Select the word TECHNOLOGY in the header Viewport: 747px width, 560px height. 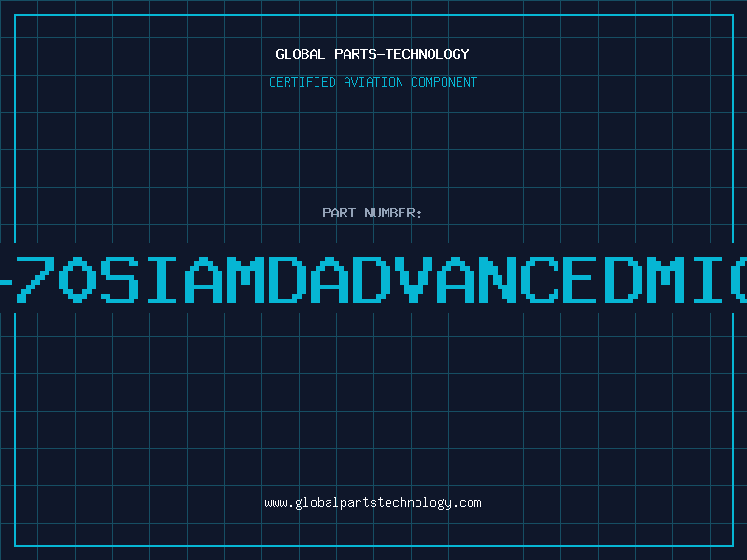(x=428, y=54)
